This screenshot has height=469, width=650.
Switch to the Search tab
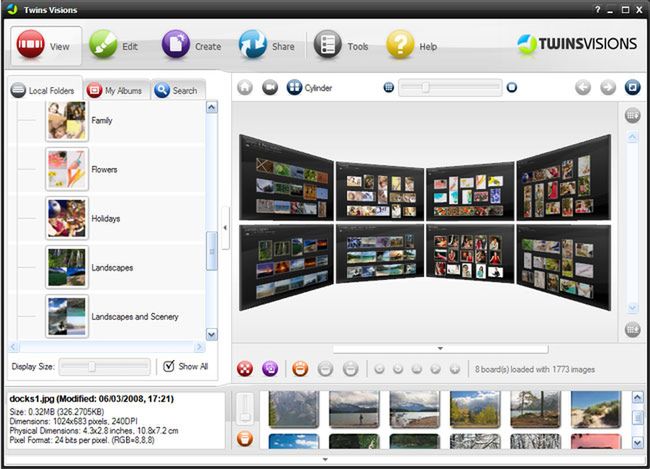tap(178, 90)
